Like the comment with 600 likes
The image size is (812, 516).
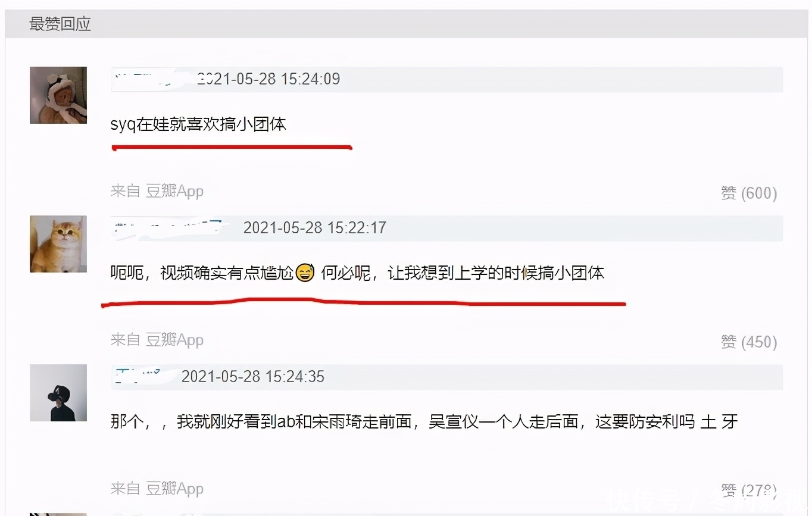point(749,193)
